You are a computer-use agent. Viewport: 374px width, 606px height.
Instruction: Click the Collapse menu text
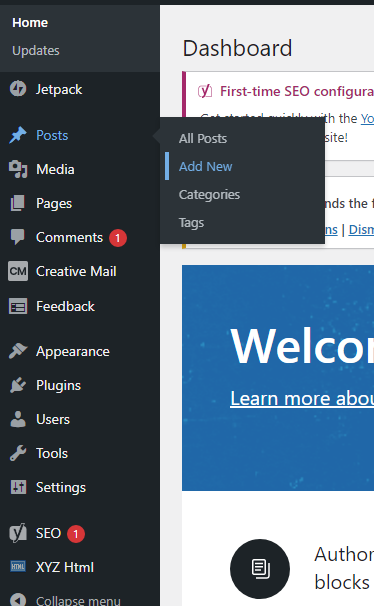click(x=78, y=601)
